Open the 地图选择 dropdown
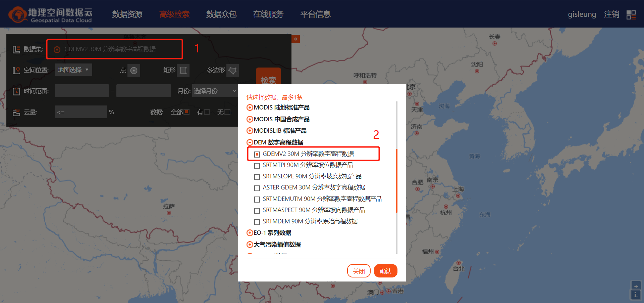This screenshot has height=303, width=644. (73, 70)
